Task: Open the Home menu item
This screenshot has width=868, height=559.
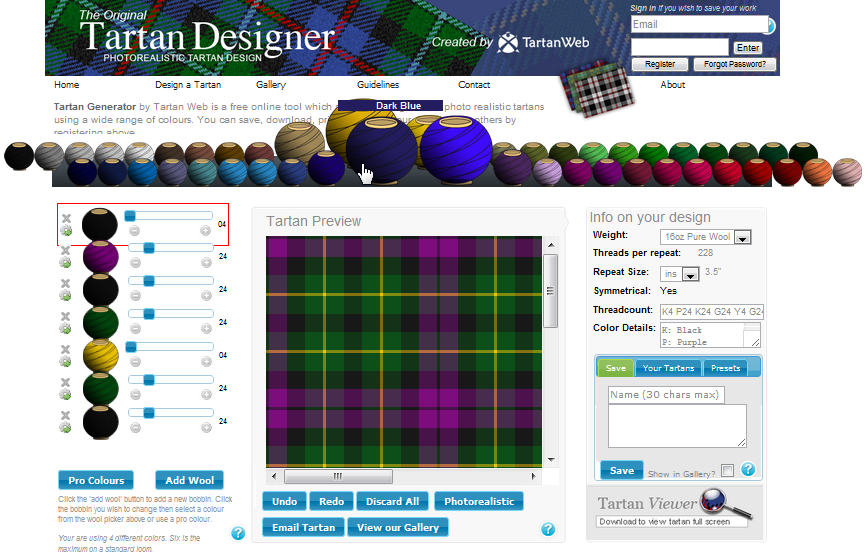Action: click(x=66, y=85)
